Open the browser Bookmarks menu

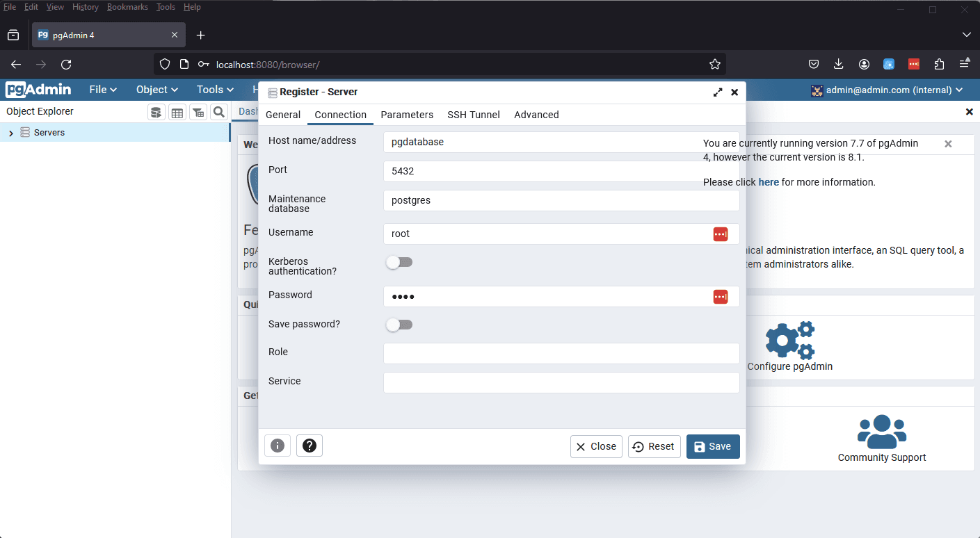[x=127, y=7]
